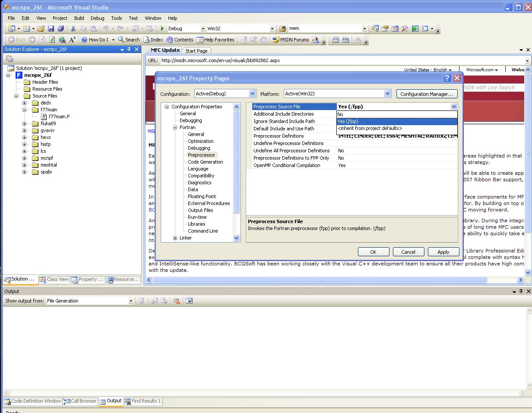532x413 pixels.
Task: Open MSDN Forums
Action: tap(291, 40)
